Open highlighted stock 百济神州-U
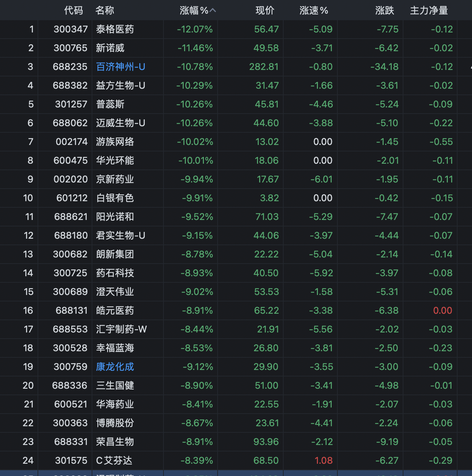Image resolution: width=472 pixels, height=476 pixels. coord(121,67)
